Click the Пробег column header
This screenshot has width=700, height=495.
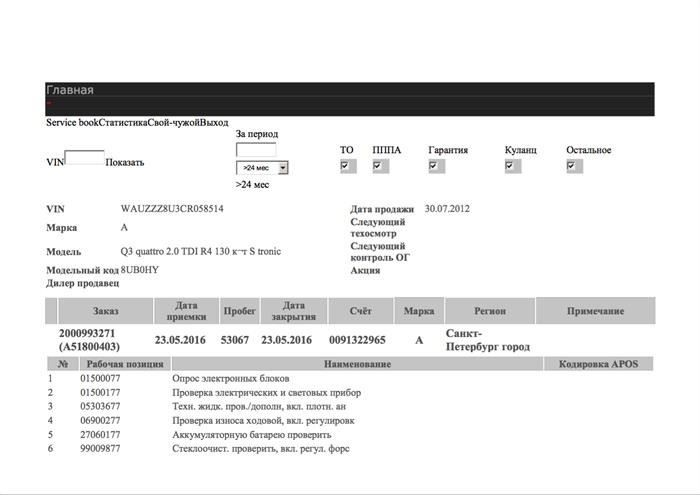[x=240, y=311]
